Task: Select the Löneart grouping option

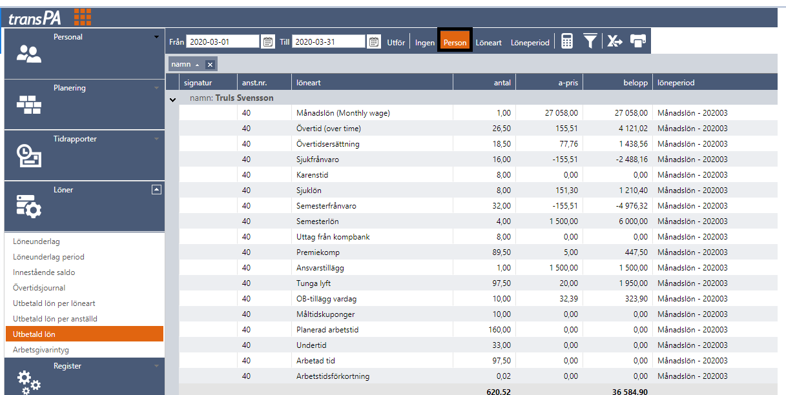Action: [x=489, y=43]
